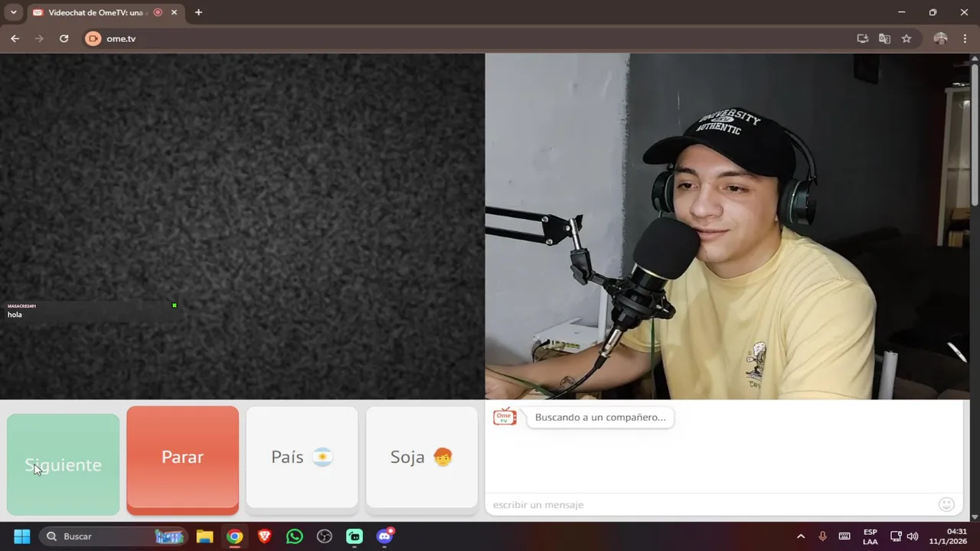Image resolution: width=980 pixels, height=551 pixels.
Task: Focus the escribir un mensaje field
Action: (712, 505)
